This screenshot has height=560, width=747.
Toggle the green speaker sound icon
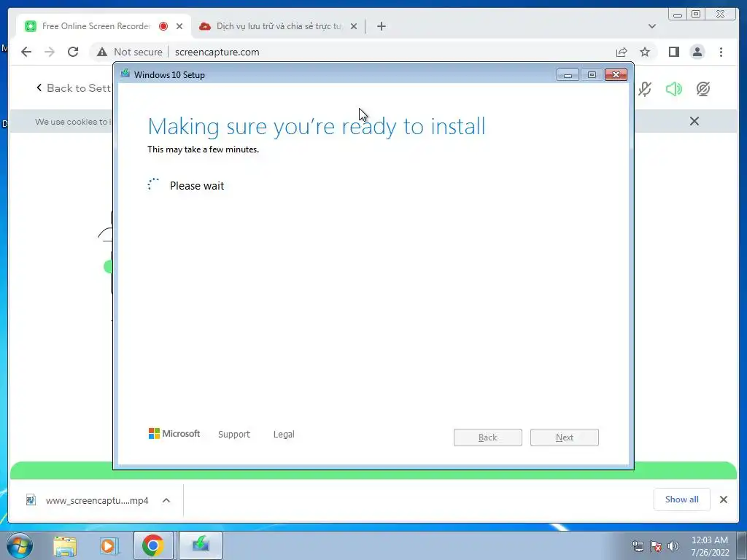pyautogui.click(x=673, y=89)
